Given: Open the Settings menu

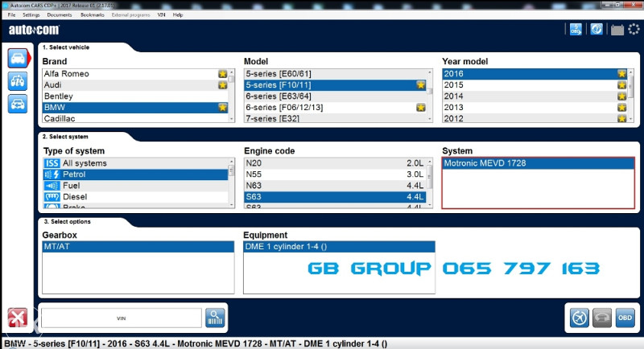Looking at the screenshot, I should [x=31, y=14].
